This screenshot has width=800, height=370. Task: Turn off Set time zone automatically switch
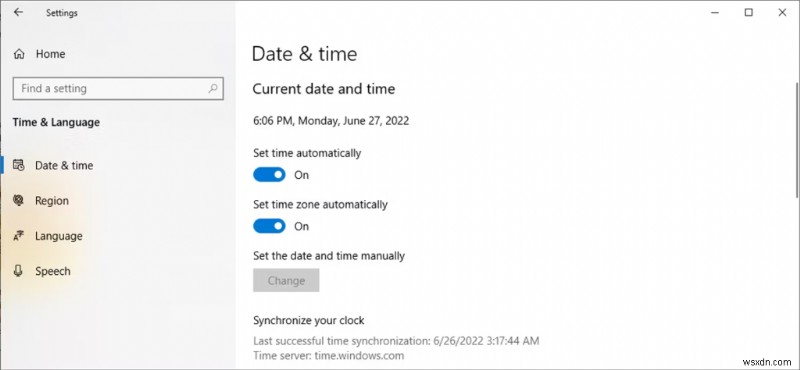click(x=269, y=226)
